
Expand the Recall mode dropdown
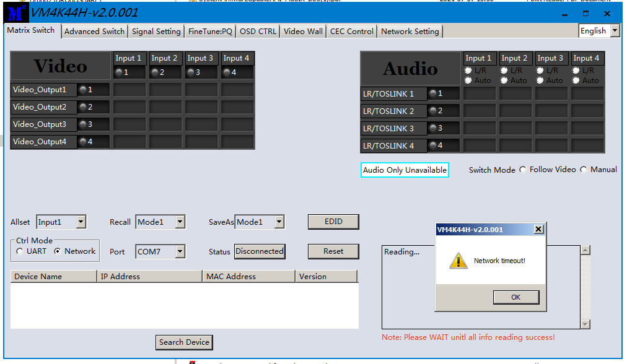pyautogui.click(x=180, y=222)
